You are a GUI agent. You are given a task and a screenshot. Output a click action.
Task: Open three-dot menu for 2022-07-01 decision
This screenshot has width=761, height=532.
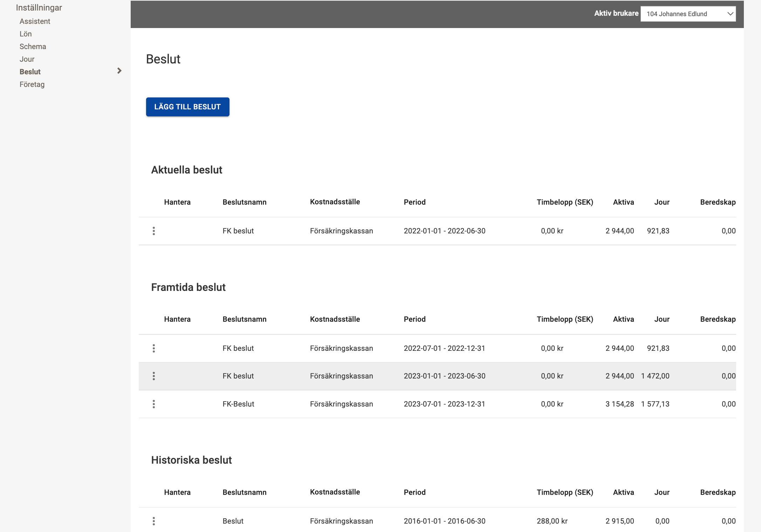153,348
